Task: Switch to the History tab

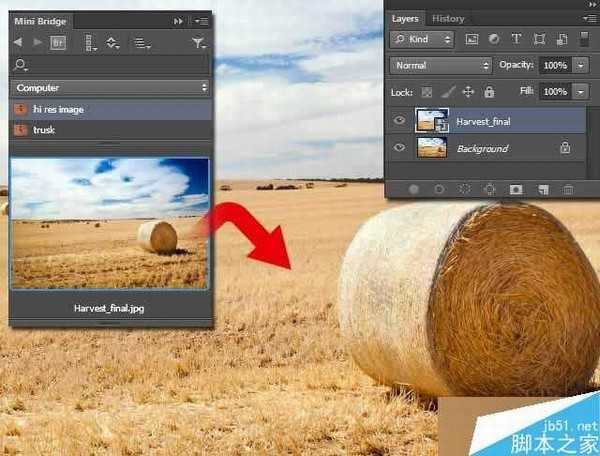Action: pos(448,18)
